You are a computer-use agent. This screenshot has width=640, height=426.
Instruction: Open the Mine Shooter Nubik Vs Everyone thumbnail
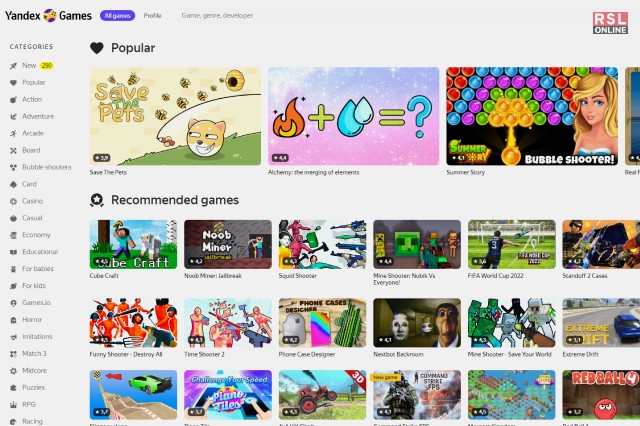point(417,244)
